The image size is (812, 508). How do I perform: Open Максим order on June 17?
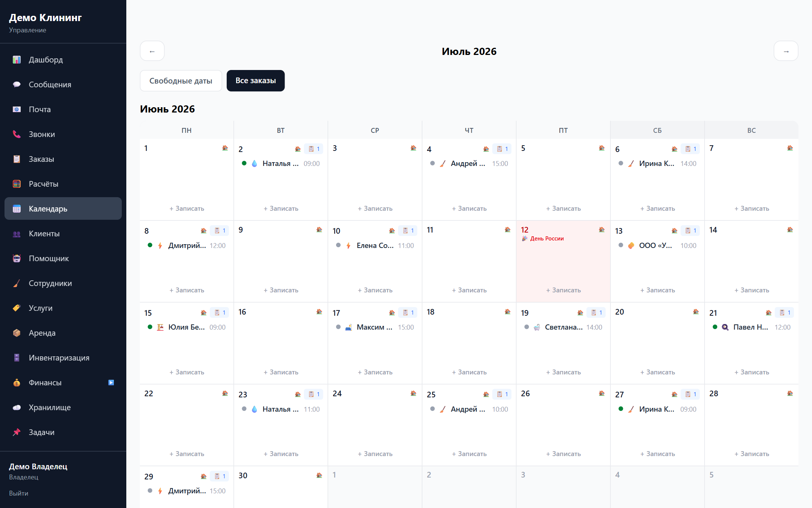375,327
